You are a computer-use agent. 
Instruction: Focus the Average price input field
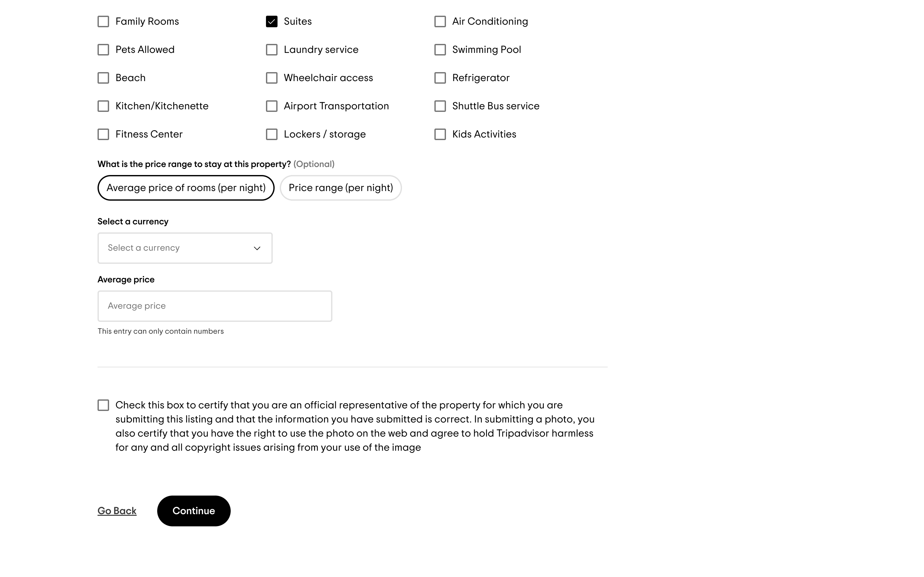tap(215, 306)
